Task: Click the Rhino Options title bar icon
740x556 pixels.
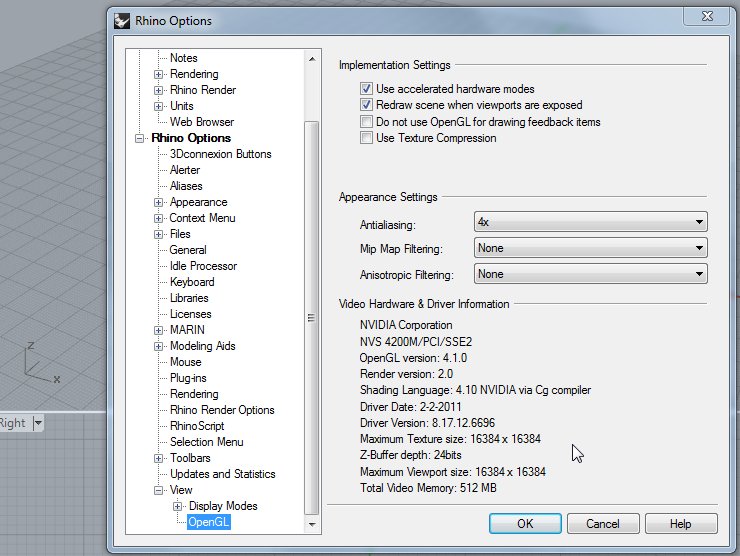Action: [122, 21]
